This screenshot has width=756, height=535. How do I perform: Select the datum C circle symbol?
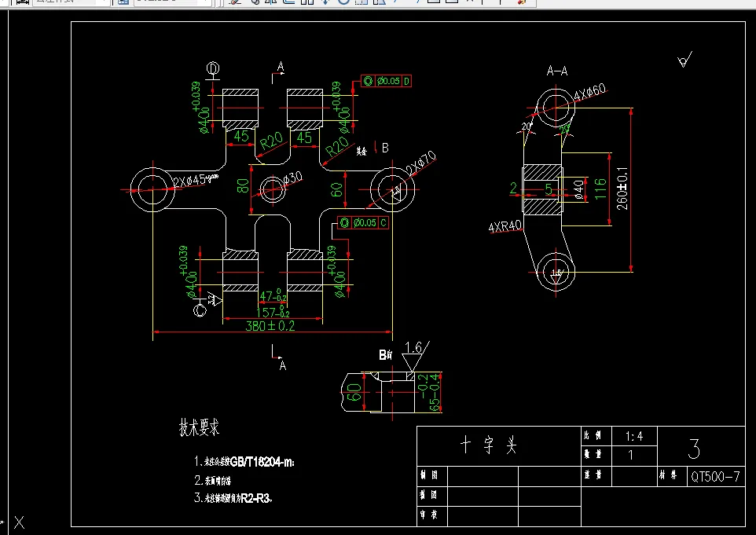pyautogui.click(x=200, y=310)
